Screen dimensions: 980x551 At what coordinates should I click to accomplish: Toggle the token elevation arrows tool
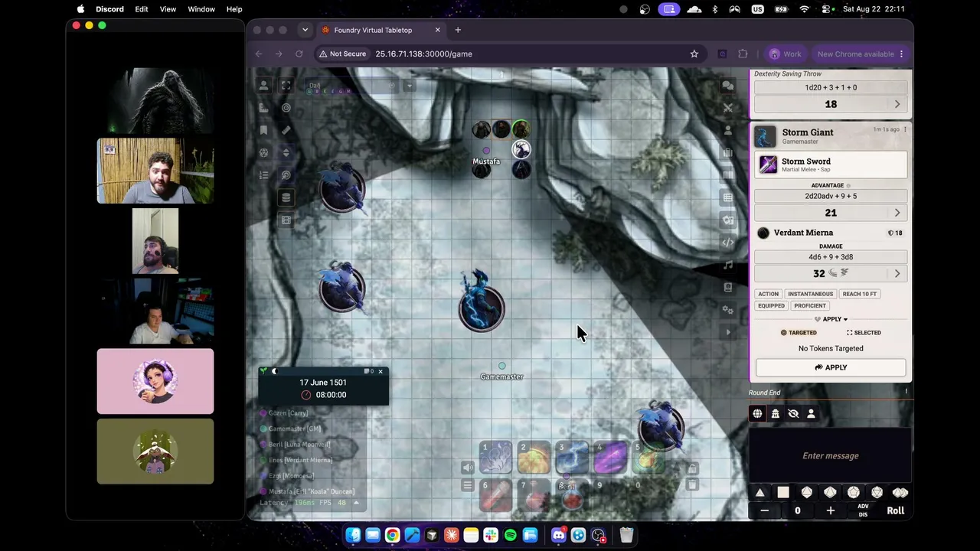click(x=286, y=152)
